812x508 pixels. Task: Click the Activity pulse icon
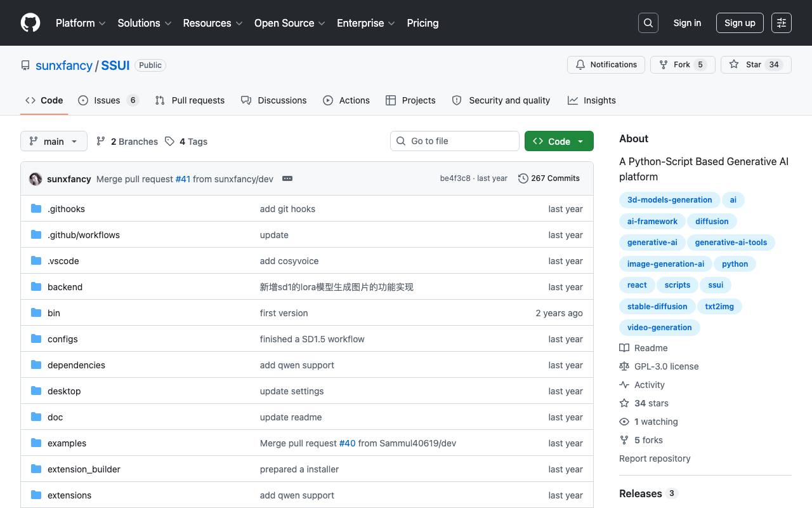(x=624, y=385)
